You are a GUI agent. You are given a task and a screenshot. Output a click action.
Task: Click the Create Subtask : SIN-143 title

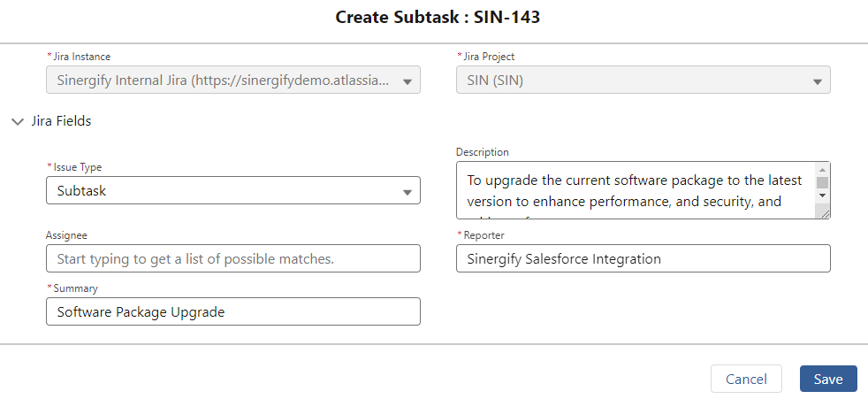point(438,17)
